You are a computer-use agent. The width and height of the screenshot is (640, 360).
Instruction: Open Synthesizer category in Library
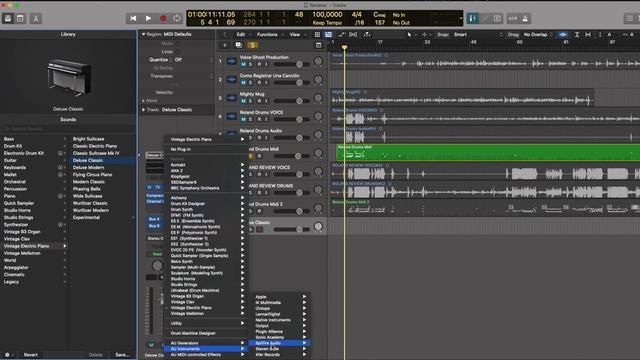click(x=34, y=224)
